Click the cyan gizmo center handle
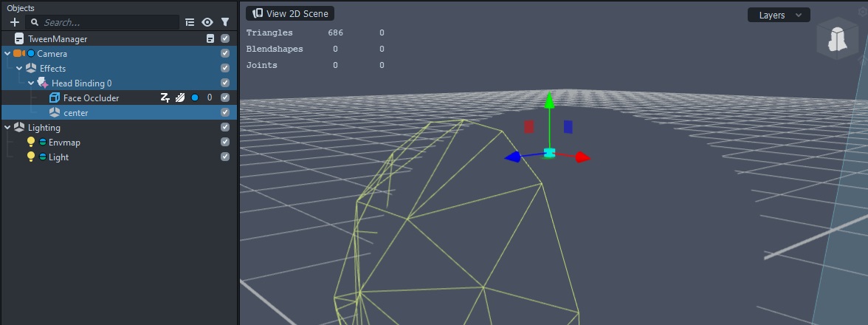The width and height of the screenshot is (868, 325). (x=549, y=154)
